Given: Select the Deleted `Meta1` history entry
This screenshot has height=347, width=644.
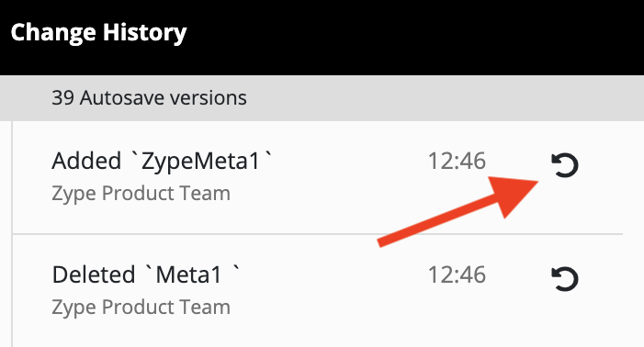Looking at the screenshot, I should [x=318, y=291].
